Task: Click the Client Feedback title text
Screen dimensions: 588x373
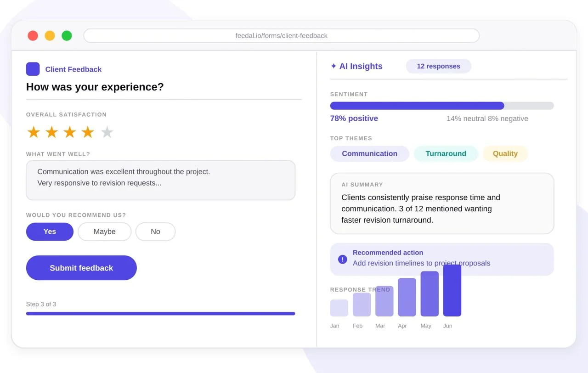Action: (73, 69)
